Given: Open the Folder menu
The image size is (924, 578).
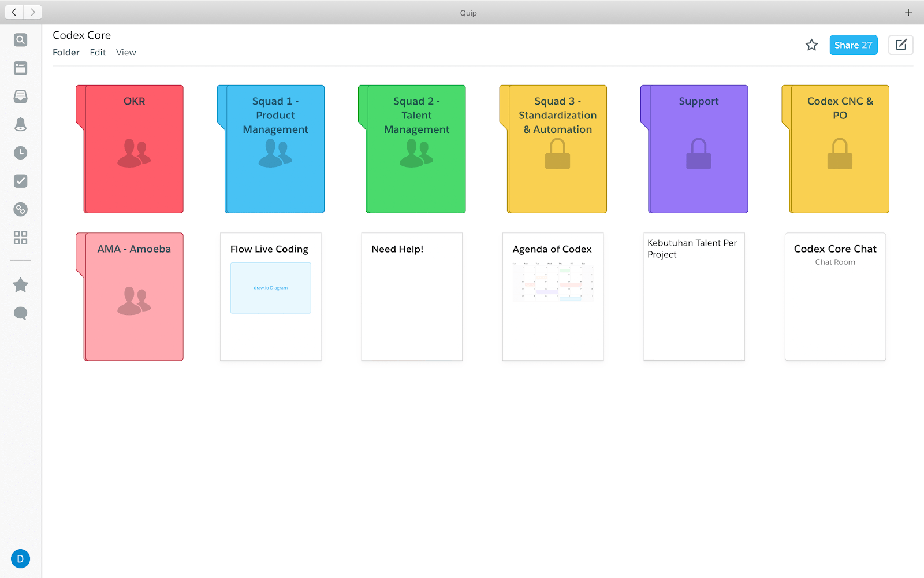Looking at the screenshot, I should (66, 53).
